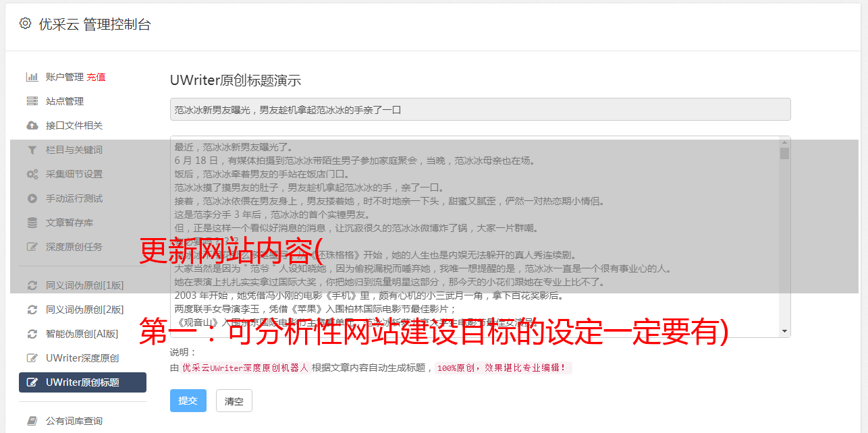Click the blue 提交 button
The width and height of the screenshot is (868, 433).
(188, 401)
